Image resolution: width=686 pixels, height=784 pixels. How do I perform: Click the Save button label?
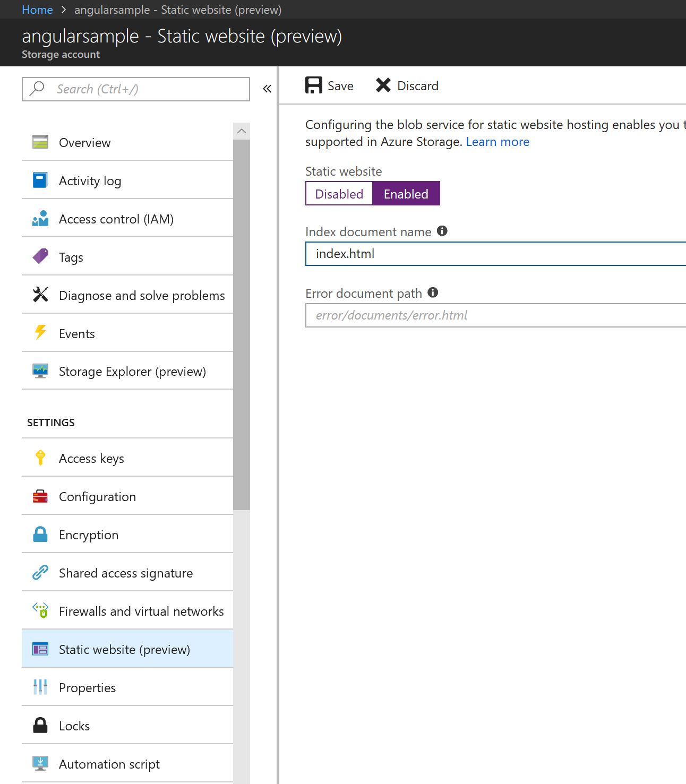pyautogui.click(x=340, y=85)
